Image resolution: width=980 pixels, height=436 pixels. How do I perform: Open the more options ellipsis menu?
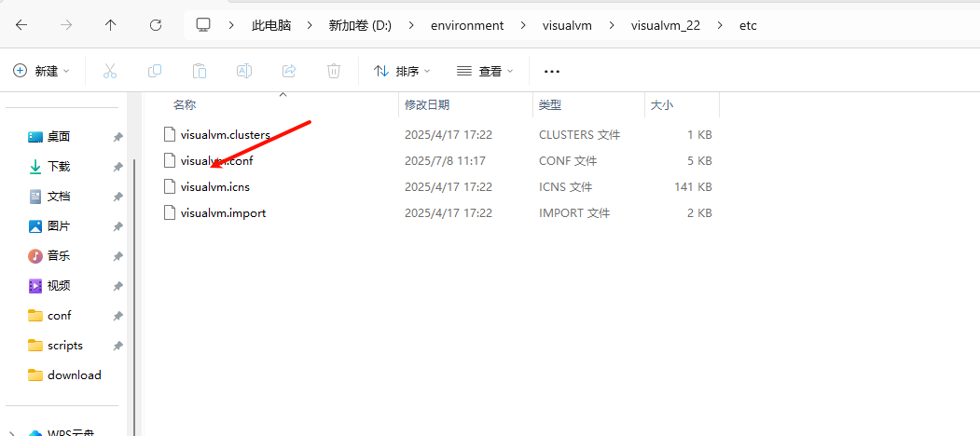(x=552, y=72)
